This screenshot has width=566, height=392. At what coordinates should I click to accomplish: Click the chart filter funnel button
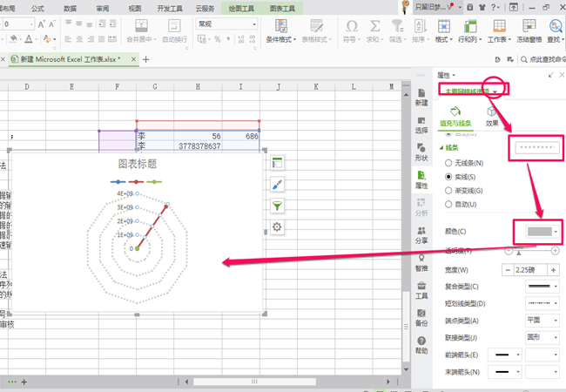point(277,206)
